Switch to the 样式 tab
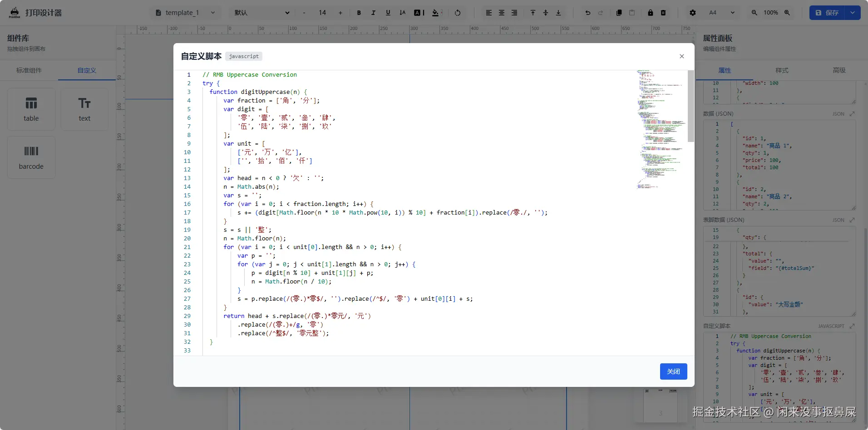This screenshot has height=430, width=868. click(782, 70)
